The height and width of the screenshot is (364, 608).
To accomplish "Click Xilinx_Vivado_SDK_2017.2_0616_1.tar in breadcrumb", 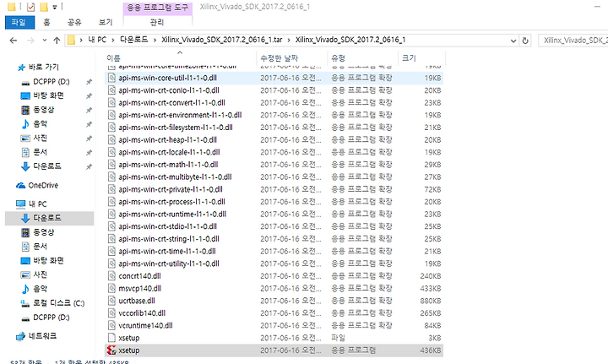I will click(x=222, y=40).
